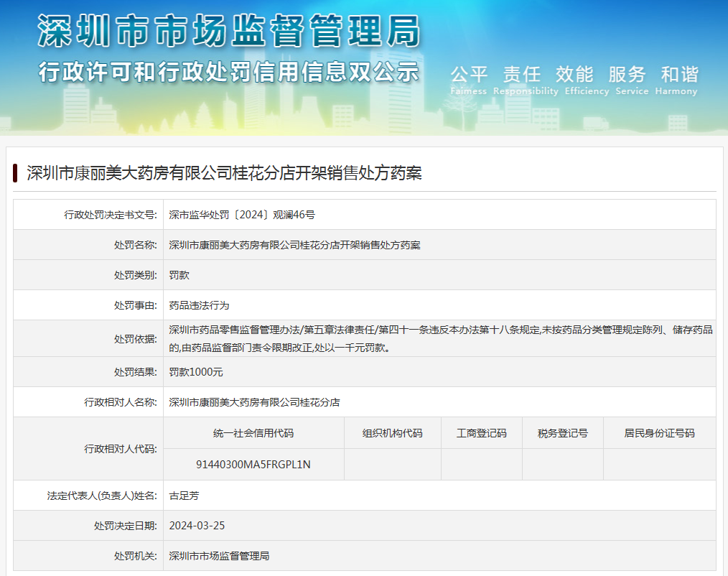Select the page heading 深圳市康丽美大药房有限公司桂花分店开架销售处方药案

[224, 173]
